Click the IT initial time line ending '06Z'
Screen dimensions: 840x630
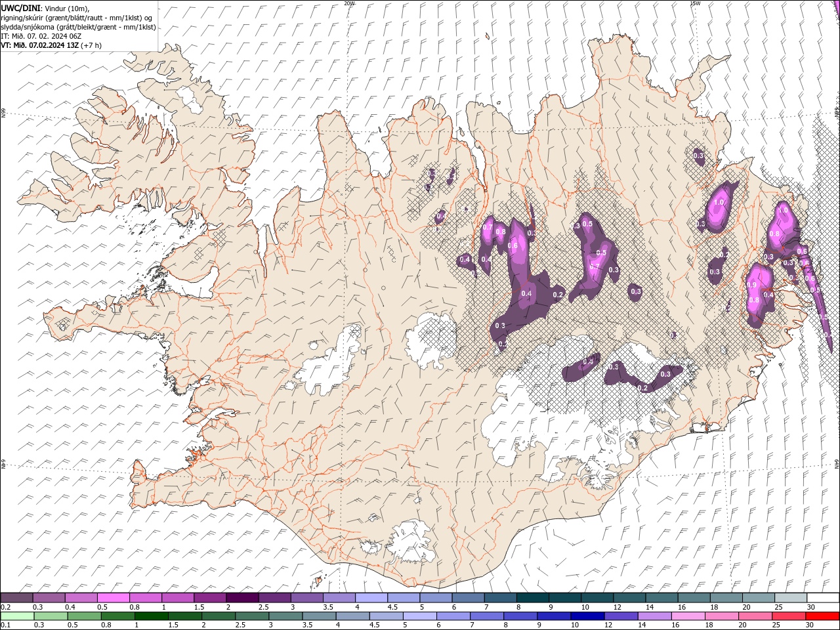click(41, 36)
